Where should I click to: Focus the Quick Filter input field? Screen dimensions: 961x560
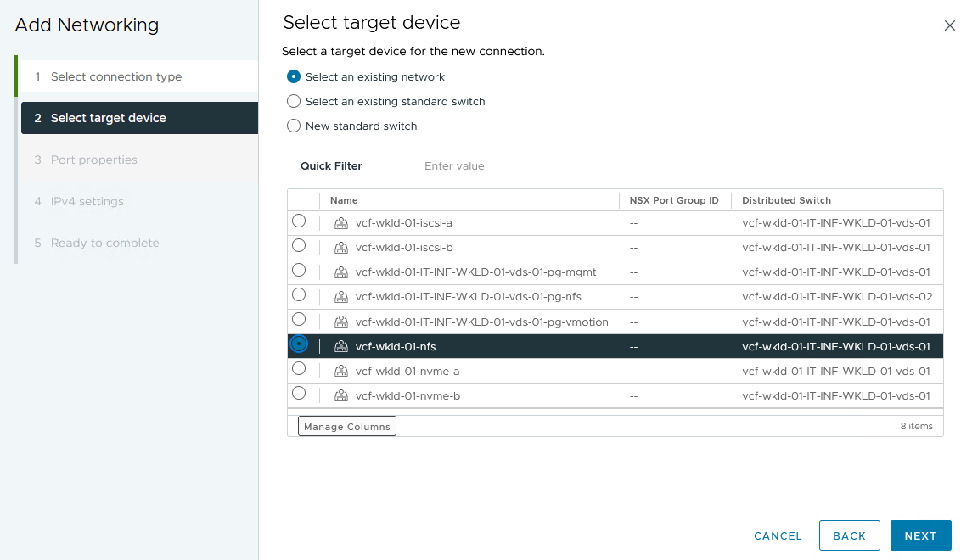505,166
